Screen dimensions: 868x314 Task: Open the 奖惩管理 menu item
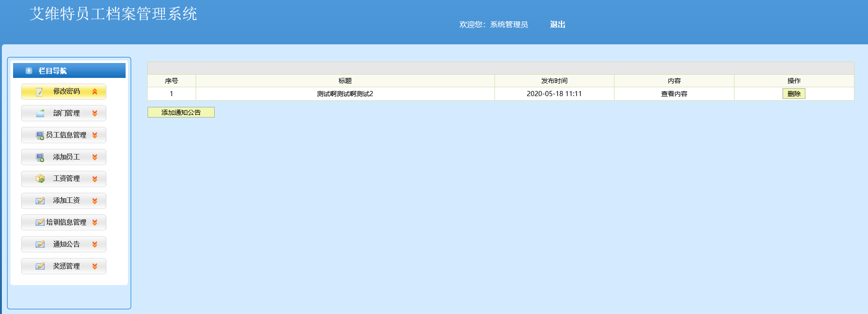pyautogui.click(x=64, y=266)
